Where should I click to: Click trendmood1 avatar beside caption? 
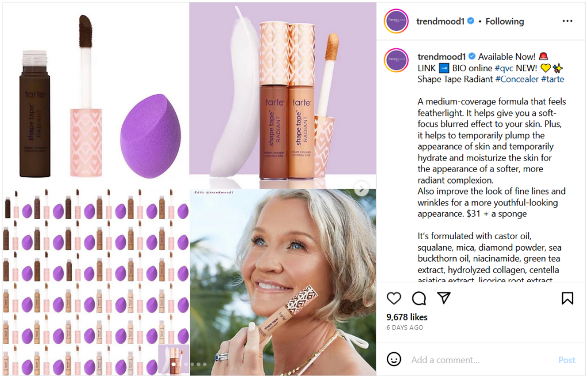(x=396, y=60)
